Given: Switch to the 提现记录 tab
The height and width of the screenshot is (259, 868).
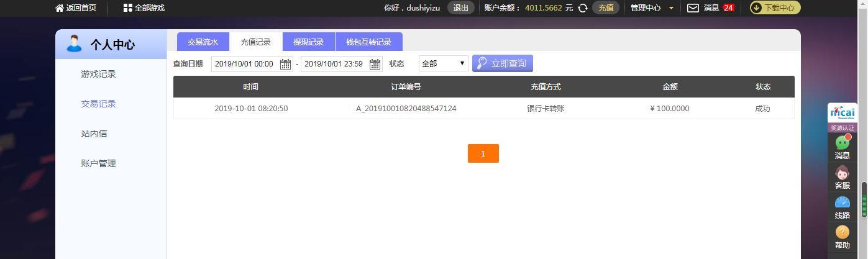Looking at the screenshot, I should click(x=309, y=42).
